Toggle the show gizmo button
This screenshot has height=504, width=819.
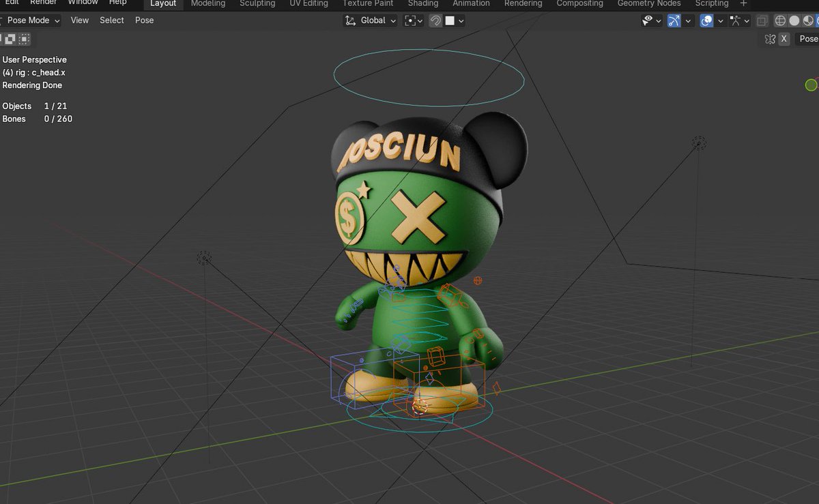click(674, 20)
